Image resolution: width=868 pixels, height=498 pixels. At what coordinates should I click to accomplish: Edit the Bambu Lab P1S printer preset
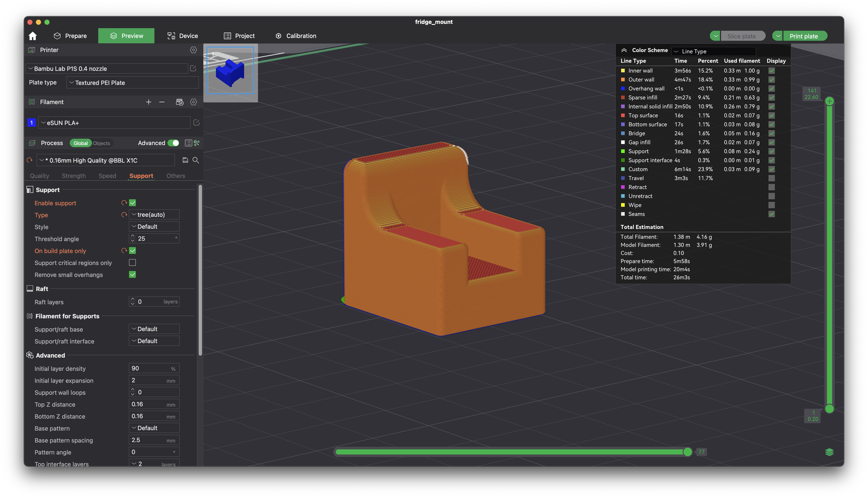[x=193, y=68]
